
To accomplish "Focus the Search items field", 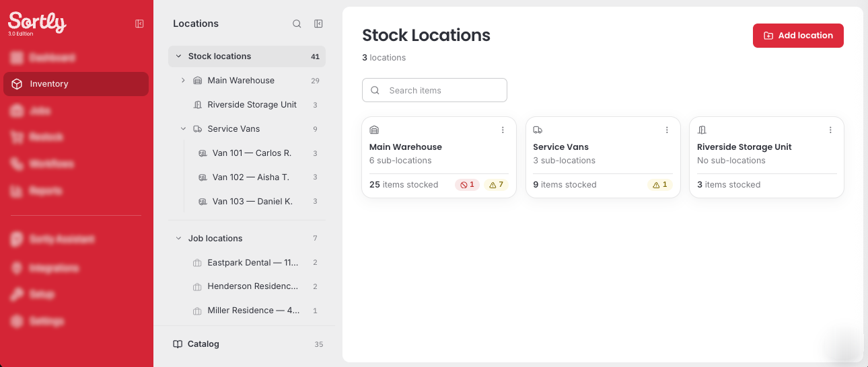I will [x=435, y=90].
